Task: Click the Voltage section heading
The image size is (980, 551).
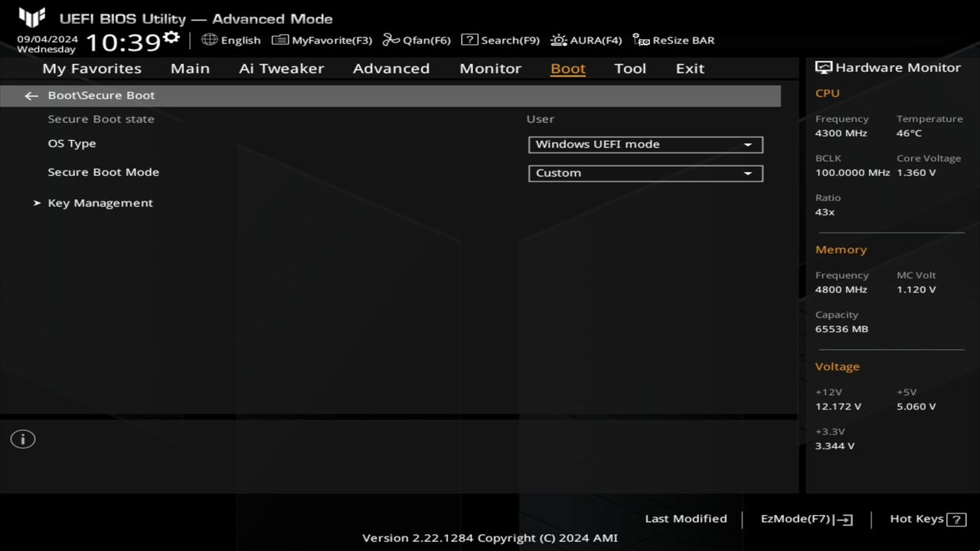Action: (x=838, y=367)
